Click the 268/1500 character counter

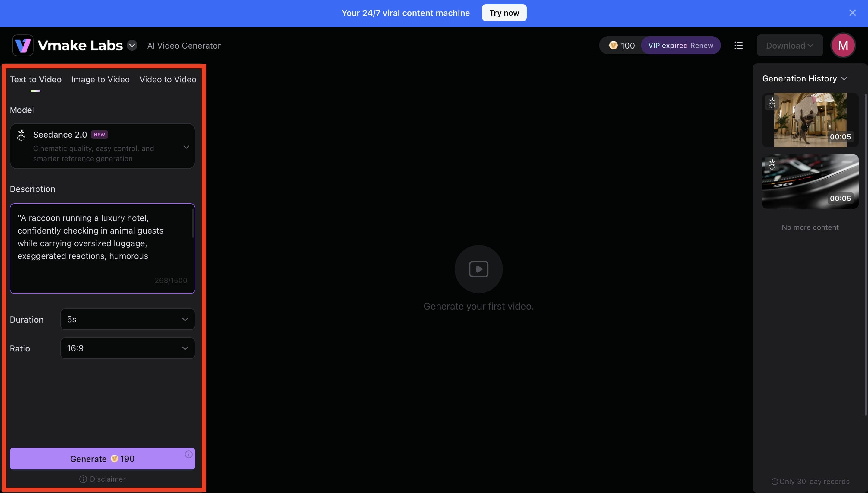tap(171, 280)
